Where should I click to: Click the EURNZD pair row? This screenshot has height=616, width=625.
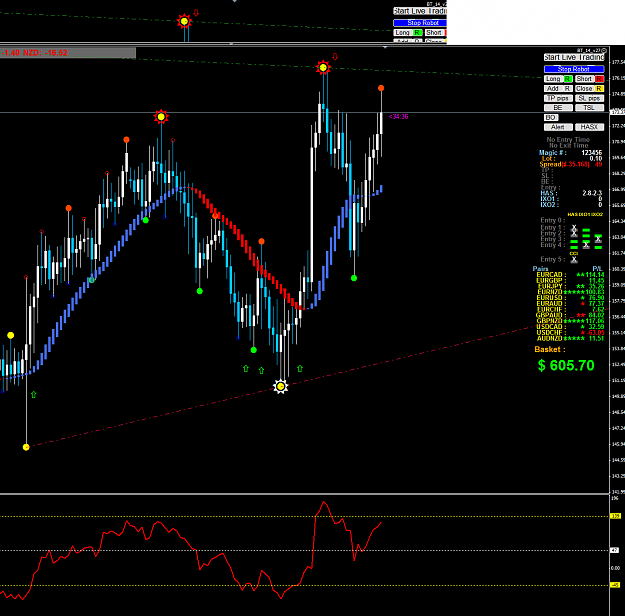pos(570,292)
